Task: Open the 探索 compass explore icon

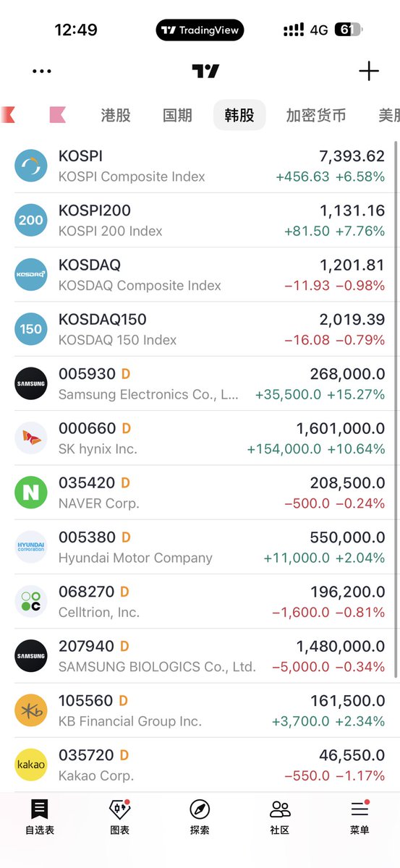Action: point(200,809)
